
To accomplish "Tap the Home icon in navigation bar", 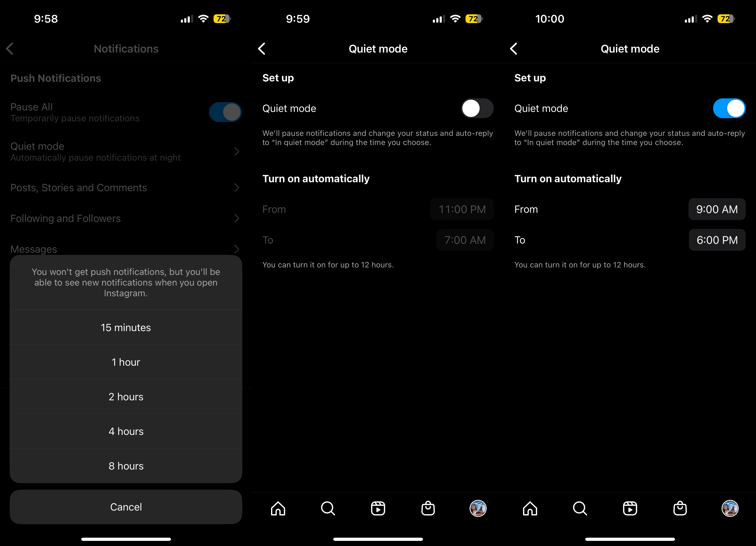I will (278, 508).
